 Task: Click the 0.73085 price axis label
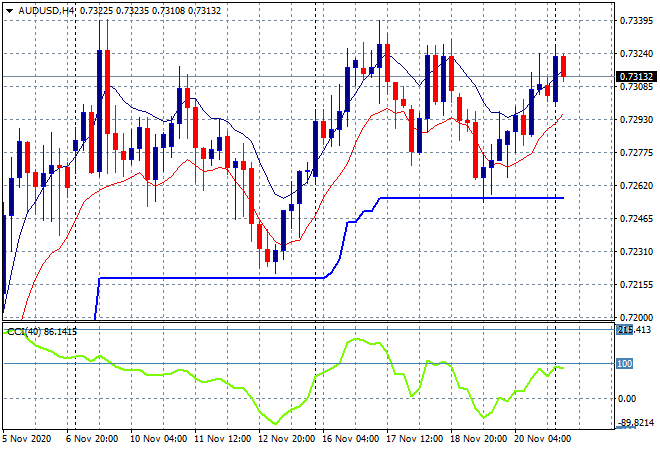[636, 87]
